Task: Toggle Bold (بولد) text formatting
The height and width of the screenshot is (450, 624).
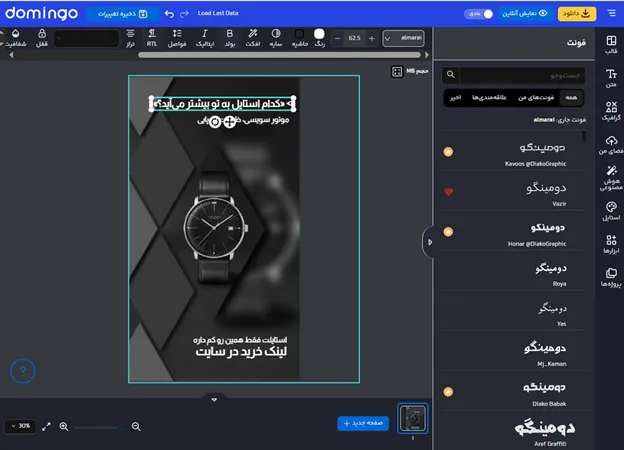Action: click(229, 37)
